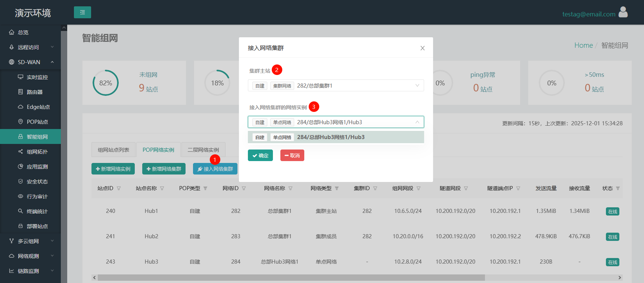The width and height of the screenshot is (644, 283).
Task: Open the 集群主站 dropdown showing 282/总部集群1
Action: (336, 85)
